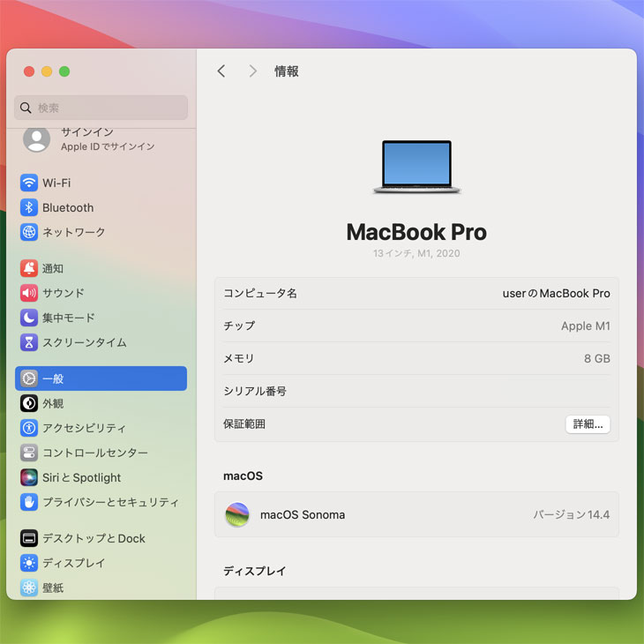This screenshot has width=644, height=644.
Task: Go back with the left chevron
Action: coord(221,71)
